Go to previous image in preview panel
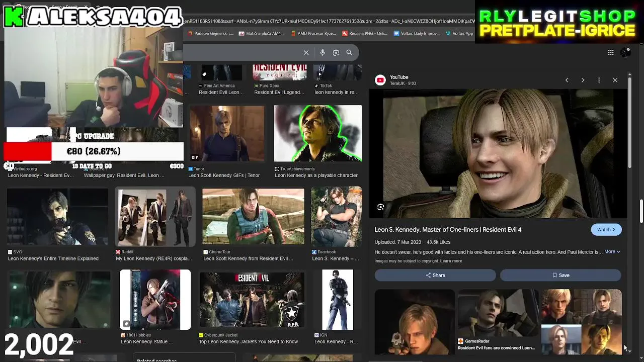 pos(567,80)
